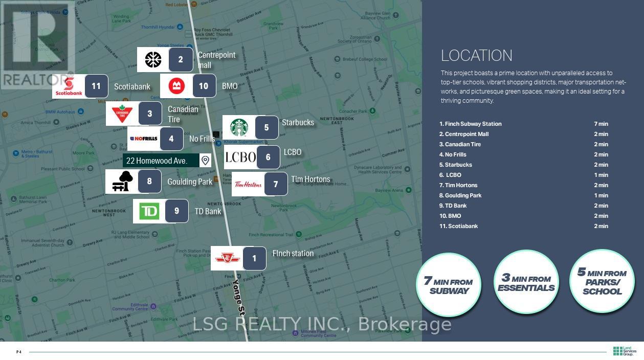Click the 'NEWTONBROOK WEST' neighbourhood label

coord(108,213)
